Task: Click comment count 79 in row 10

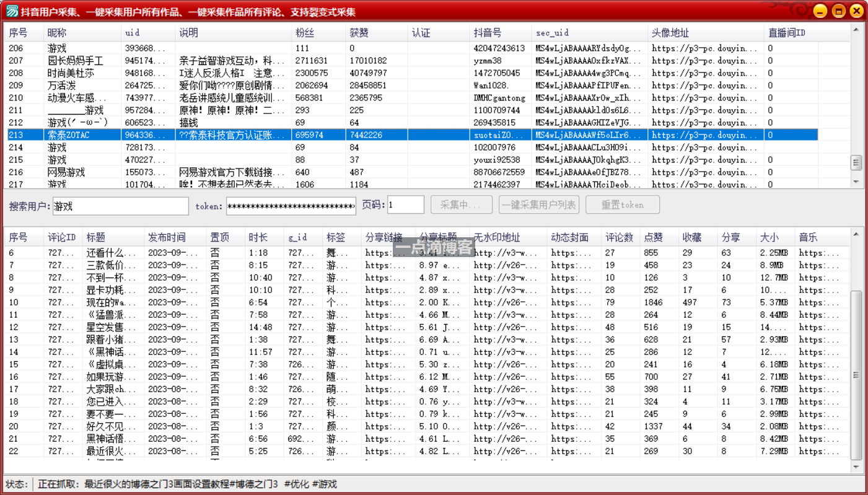Action: click(x=610, y=302)
